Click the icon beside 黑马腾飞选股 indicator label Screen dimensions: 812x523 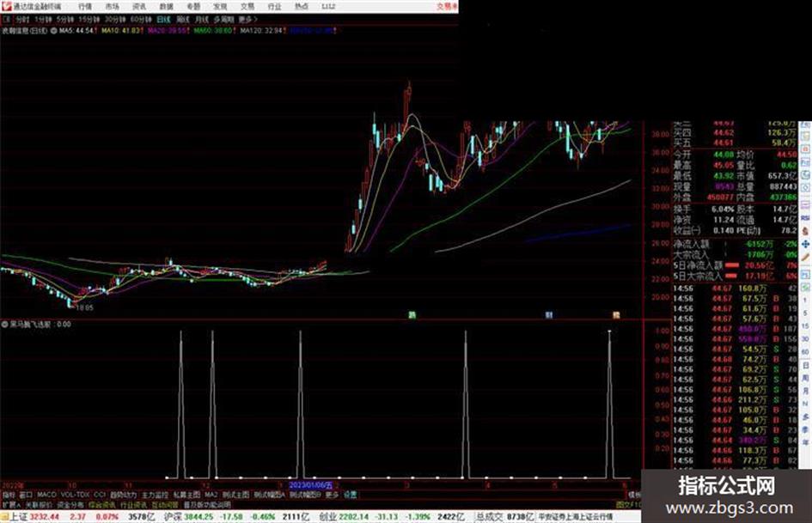tap(4, 325)
